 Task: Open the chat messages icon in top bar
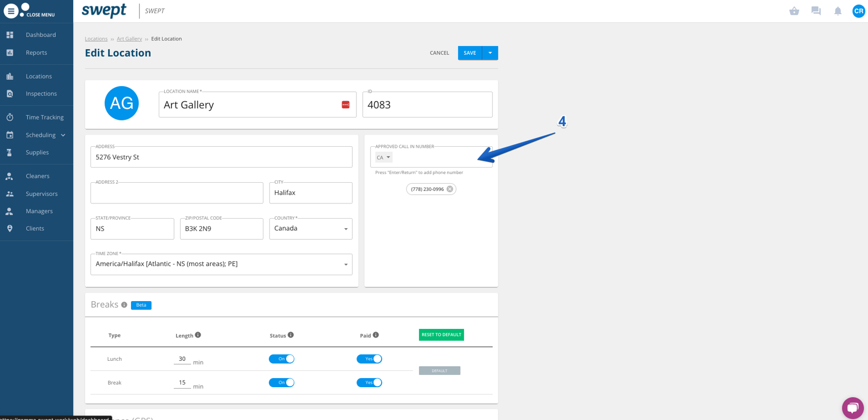pyautogui.click(x=816, y=11)
